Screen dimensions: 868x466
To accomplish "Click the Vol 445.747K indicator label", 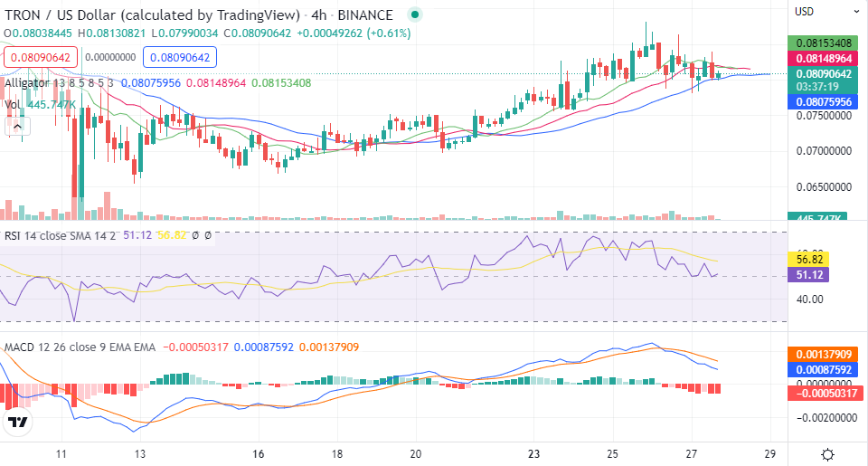I will tap(40, 104).
